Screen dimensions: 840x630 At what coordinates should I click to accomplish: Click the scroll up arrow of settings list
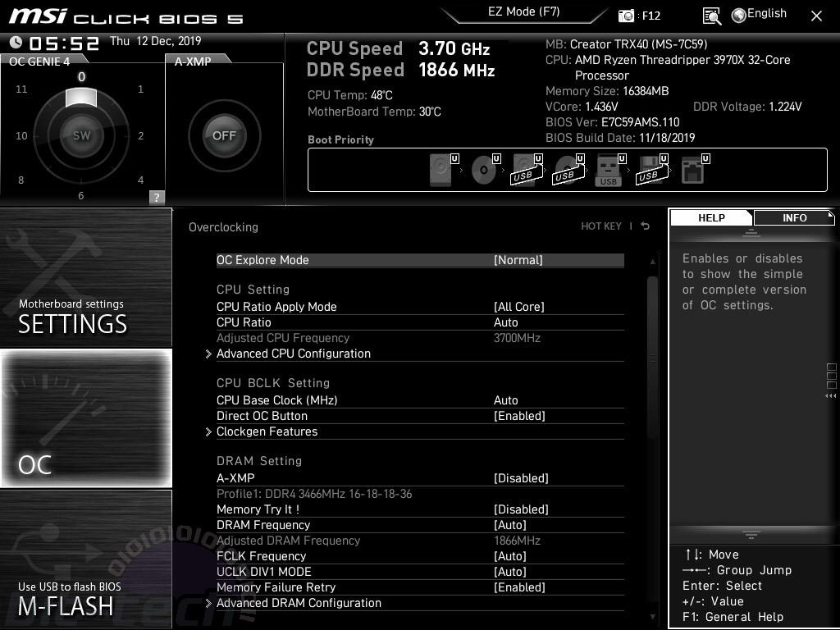click(x=652, y=262)
